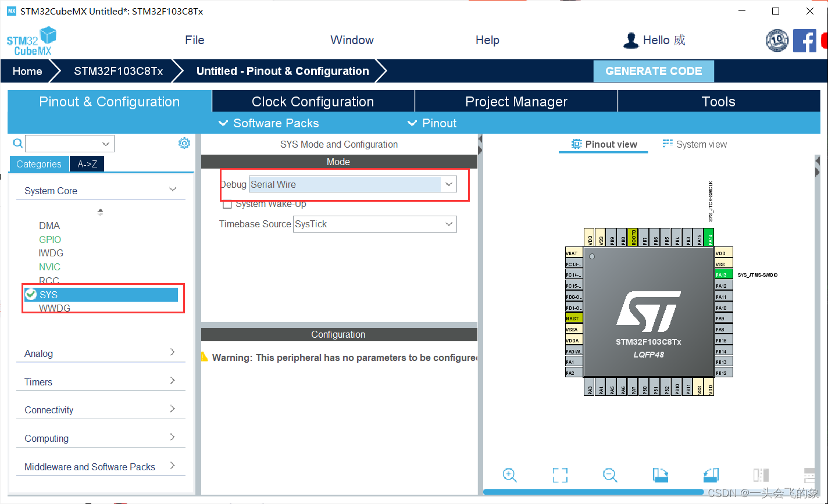
Task: Toggle the SYS peripheral checkmark in System Core
Action: pos(30,294)
